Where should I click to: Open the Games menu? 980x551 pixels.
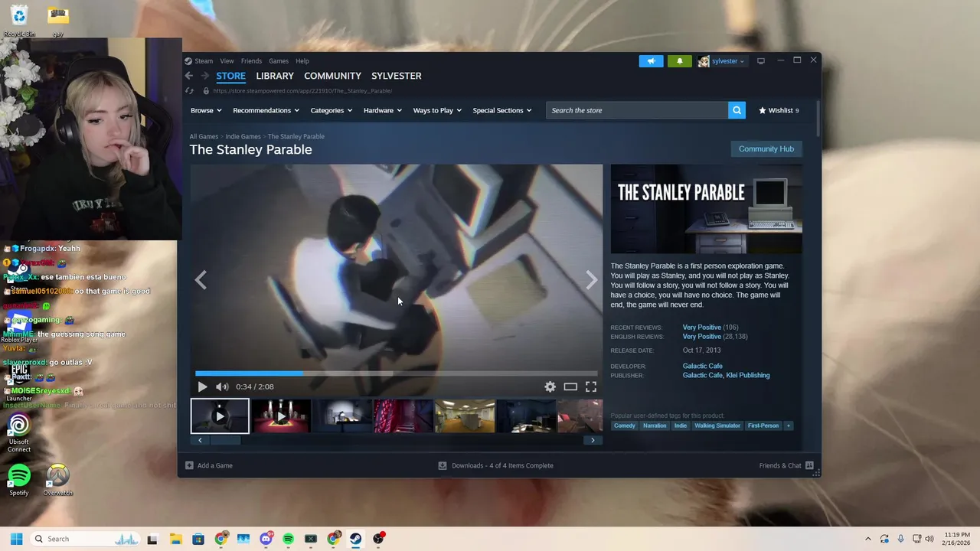coord(279,61)
